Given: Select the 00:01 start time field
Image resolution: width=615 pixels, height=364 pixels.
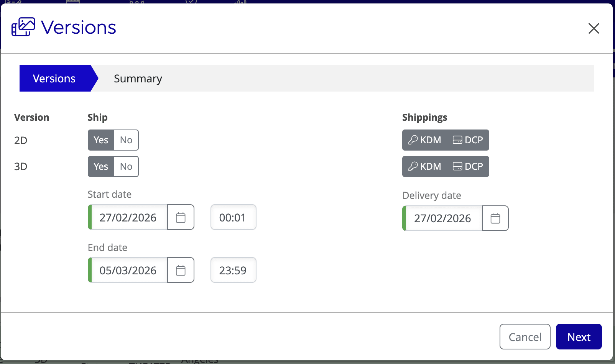Looking at the screenshot, I should pyautogui.click(x=233, y=217).
